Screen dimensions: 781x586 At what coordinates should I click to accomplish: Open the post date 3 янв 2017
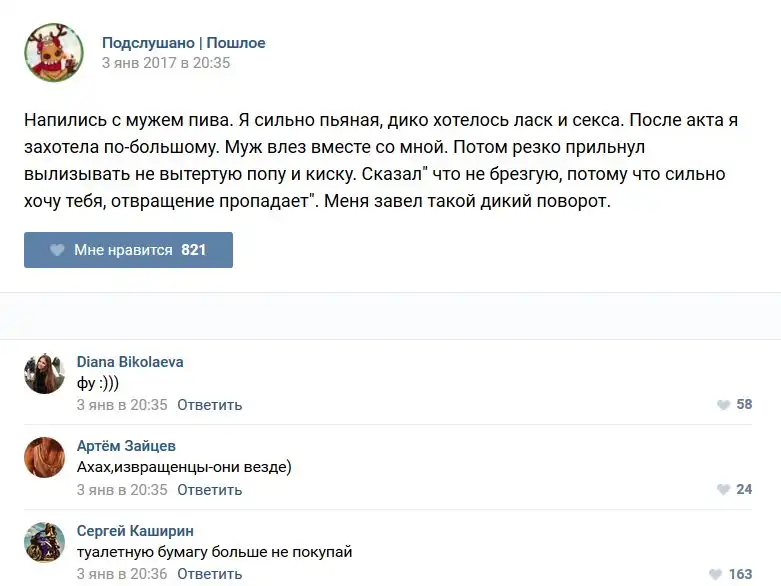166,62
